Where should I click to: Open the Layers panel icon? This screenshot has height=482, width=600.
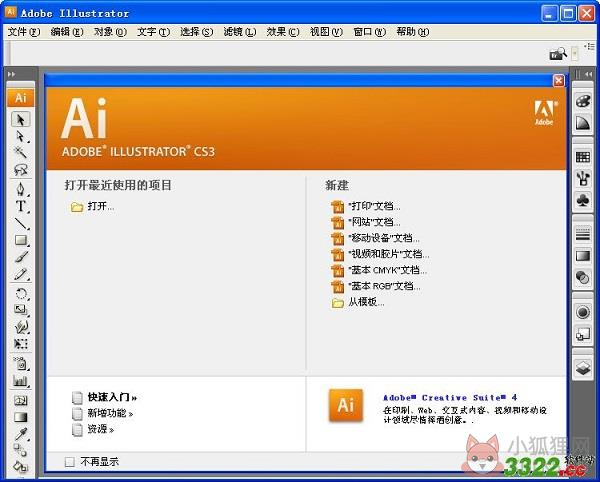click(x=583, y=368)
